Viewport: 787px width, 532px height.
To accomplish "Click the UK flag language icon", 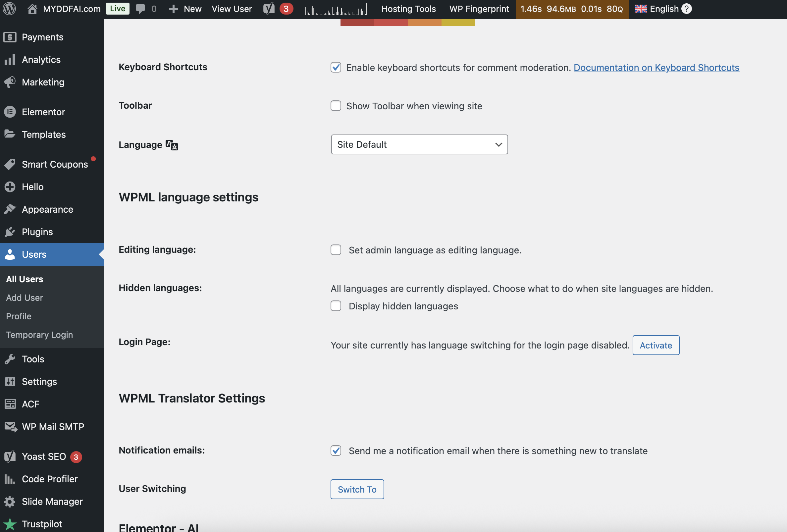I will point(641,9).
